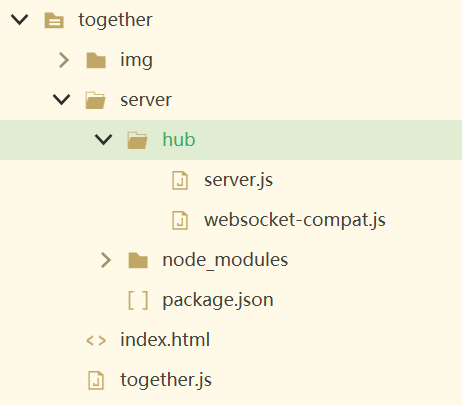The image size is (462, 405).
Task: Select the highlighted hub folder label
Action: pyautogui.click(x=179, y=139)
